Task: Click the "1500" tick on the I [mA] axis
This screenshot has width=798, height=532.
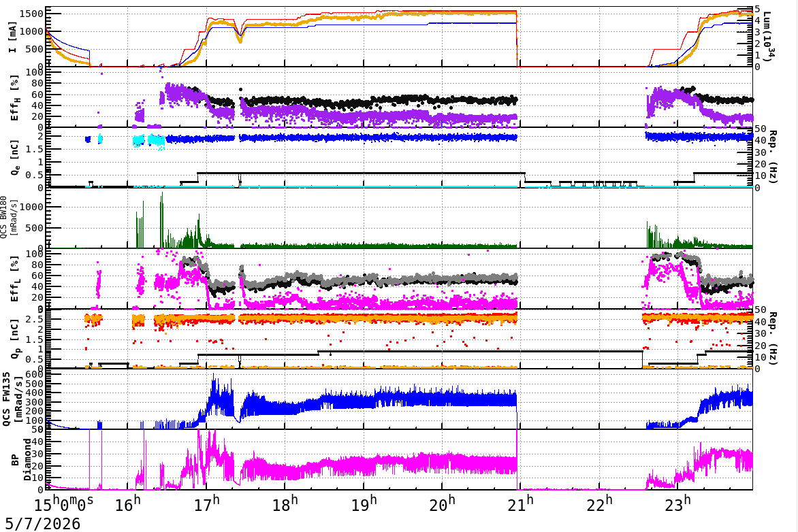Action: pos(31,14)
